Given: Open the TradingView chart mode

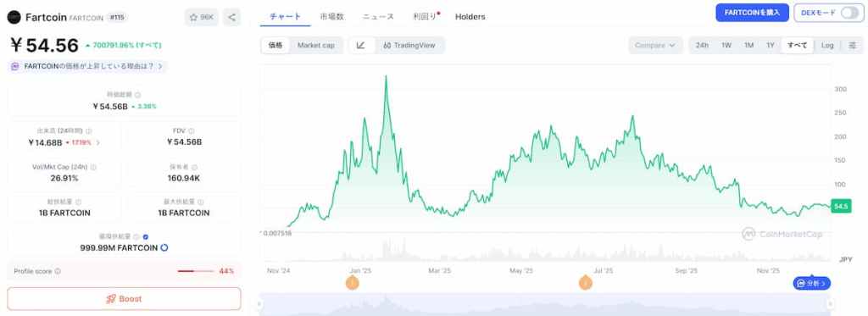Looking at the screenshot, I should pos(409,46).
